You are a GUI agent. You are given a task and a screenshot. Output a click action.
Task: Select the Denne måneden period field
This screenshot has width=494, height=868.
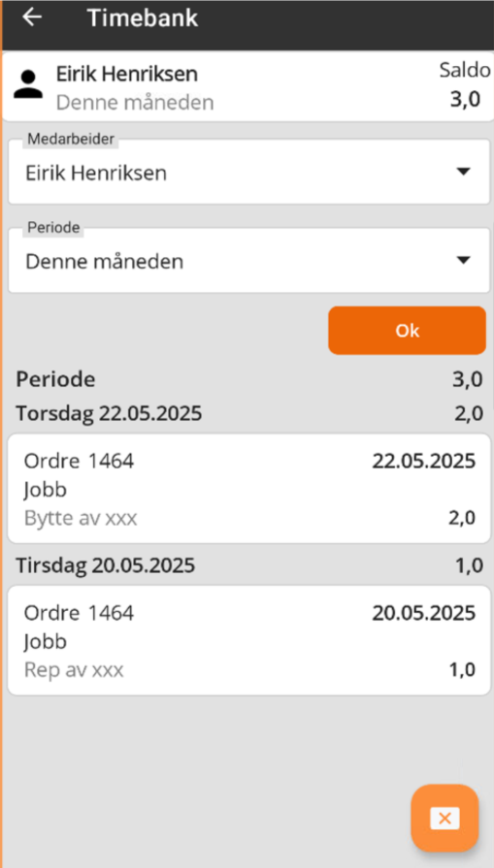249,261
